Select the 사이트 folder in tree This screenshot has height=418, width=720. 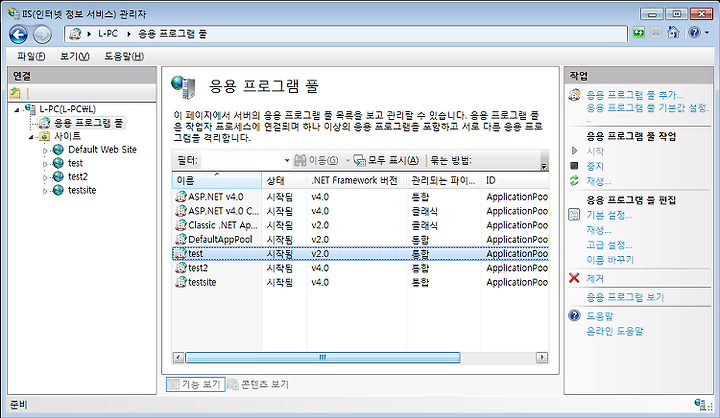(x=60, y=136)
